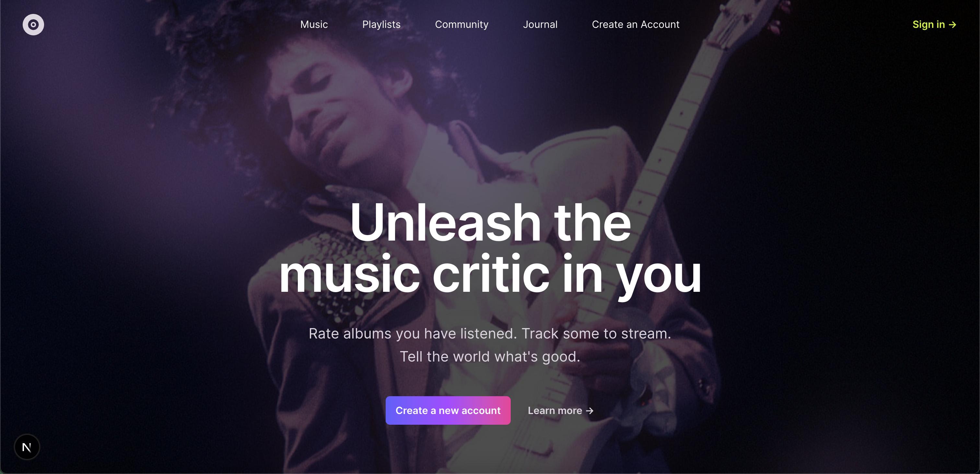The width and height of the screenshot is (980, 474).
Task: Open the Community section
Action: (x=461, y=24)
